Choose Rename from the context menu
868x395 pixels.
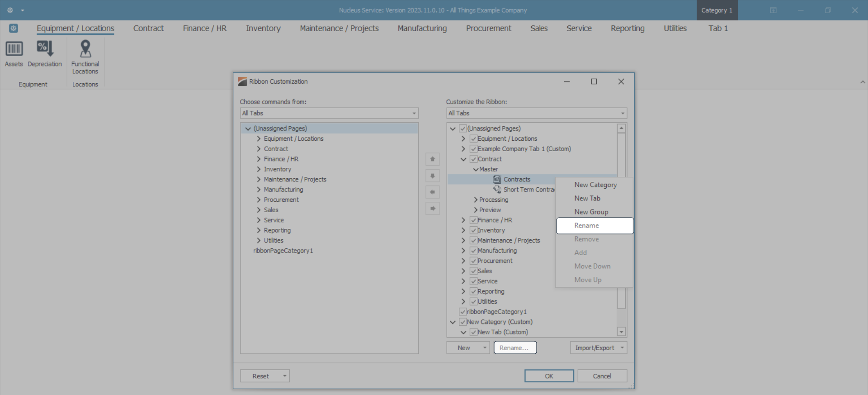[595, 225]
